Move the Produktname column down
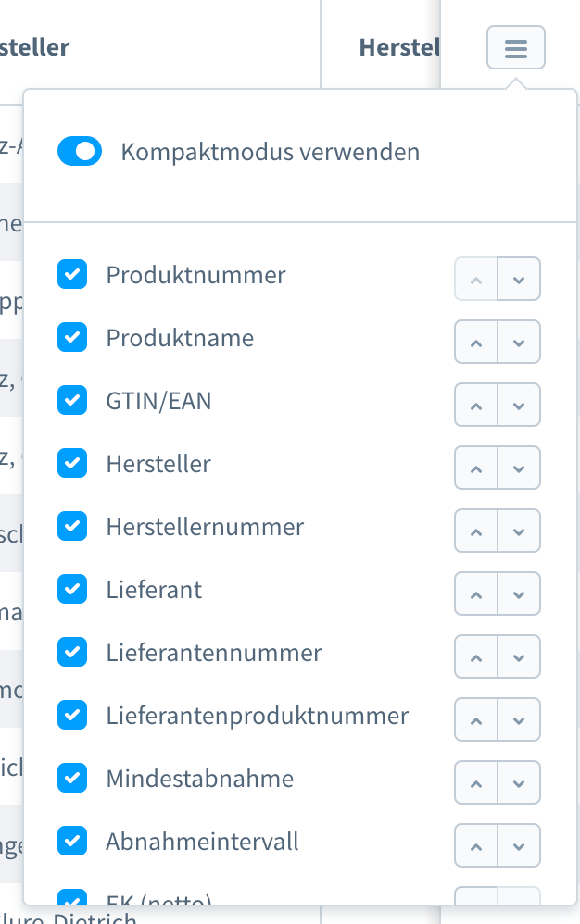This screenshot has width=580, height=924. pyautogui.click(x=518, y=342)
